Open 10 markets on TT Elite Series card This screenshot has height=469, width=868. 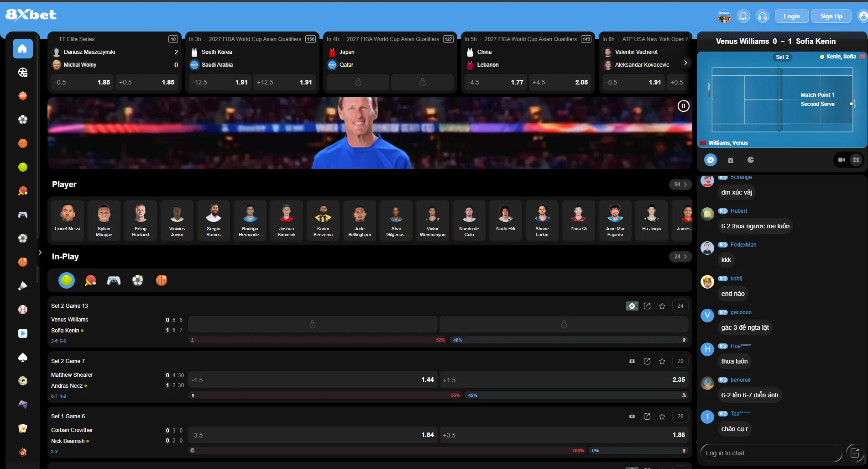pos(173,39)
